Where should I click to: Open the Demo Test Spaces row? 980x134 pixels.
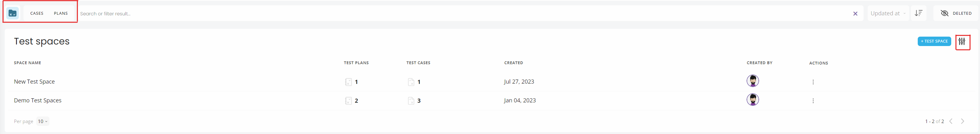(38, 100)
